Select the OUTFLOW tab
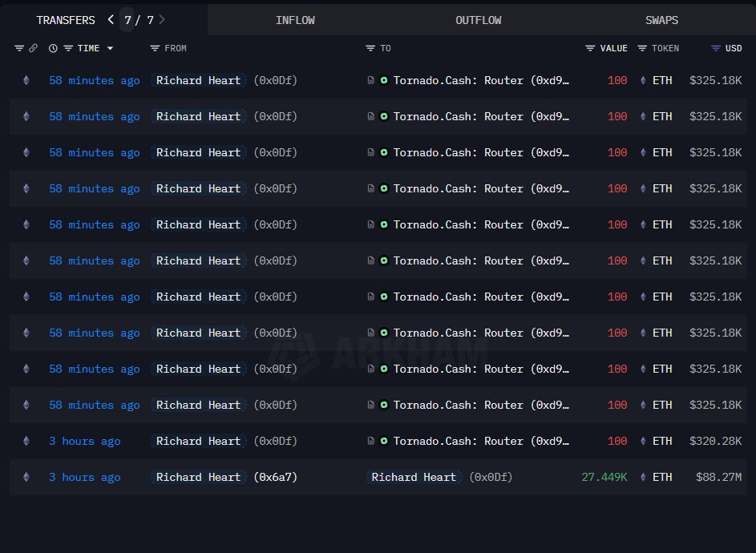The width and height of the screenshot is (756, 553). point(478,19)
